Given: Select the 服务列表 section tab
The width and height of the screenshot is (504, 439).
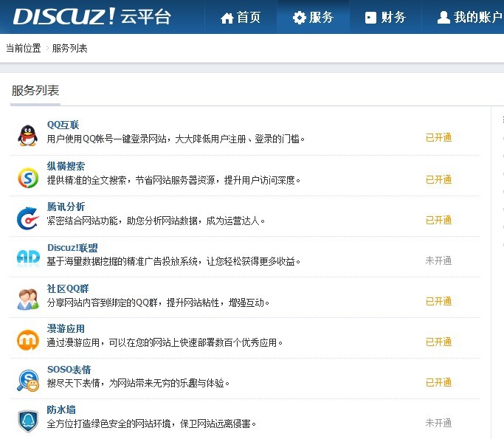Looking at the screenshot, I should 35,91.
